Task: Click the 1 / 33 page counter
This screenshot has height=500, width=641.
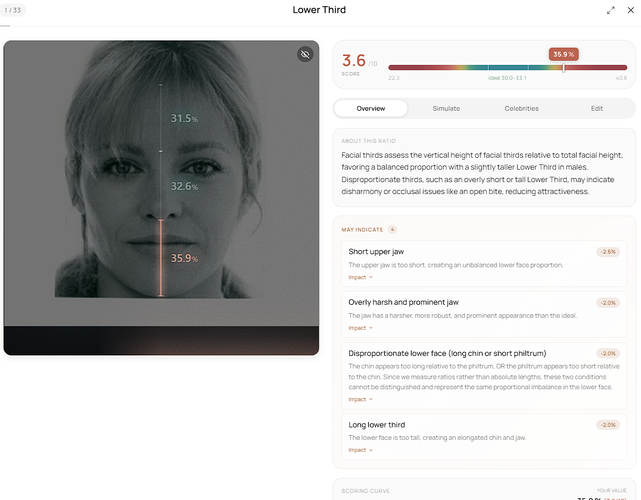Action: pos(13,10)
